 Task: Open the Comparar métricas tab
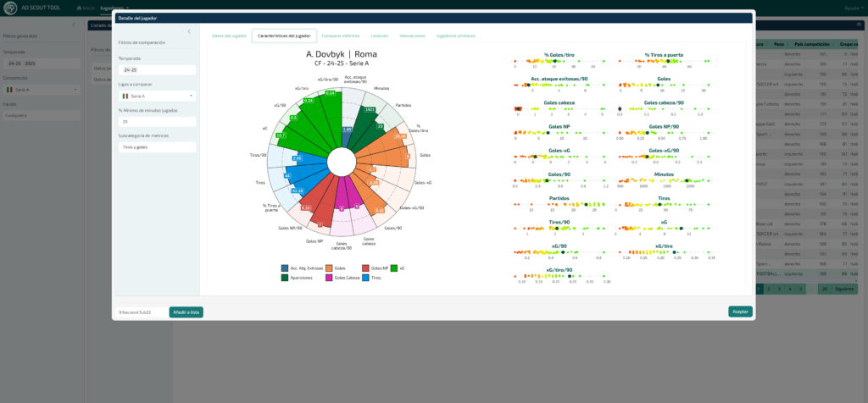(341, 36)
